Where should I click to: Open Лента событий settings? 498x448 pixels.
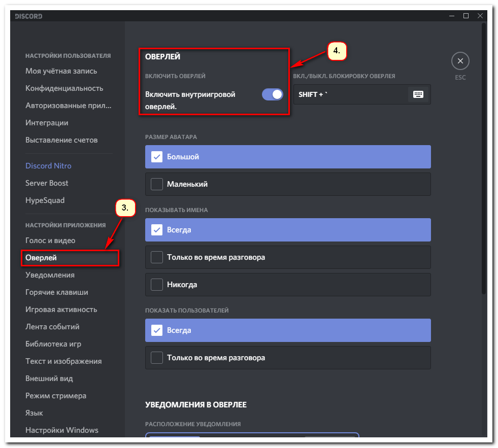[x=52, y=327]
